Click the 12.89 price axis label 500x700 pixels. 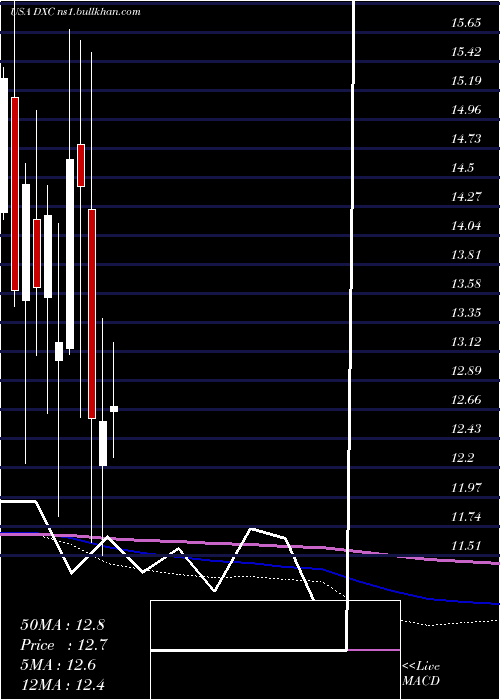pos(466,371)
